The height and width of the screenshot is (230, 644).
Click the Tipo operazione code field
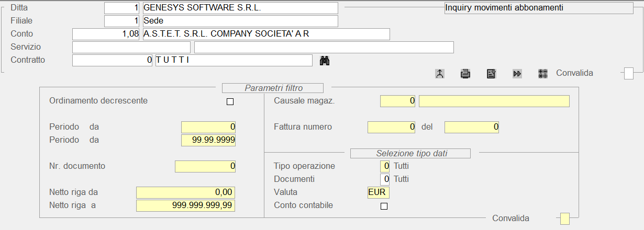click(385, 166)
